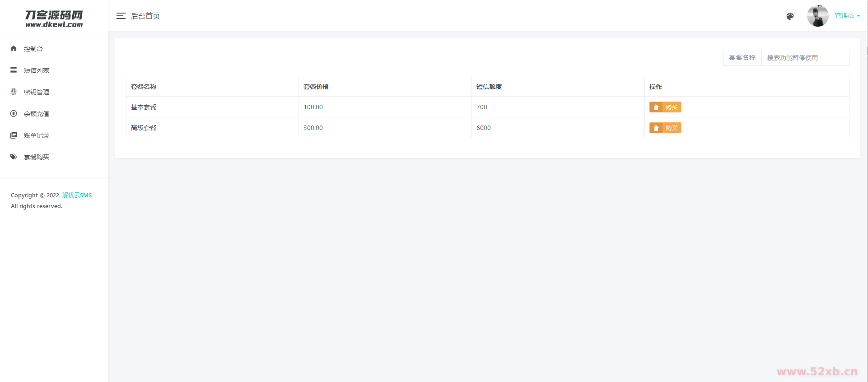Expand the 管理员 user dropdown
This screenshot has width=868, height=382.
[847, 15]
